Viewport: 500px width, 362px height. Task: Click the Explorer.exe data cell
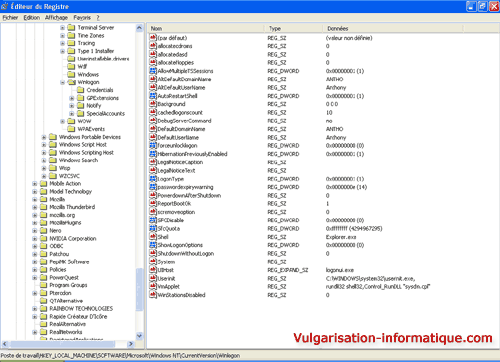tap(341, 237)
